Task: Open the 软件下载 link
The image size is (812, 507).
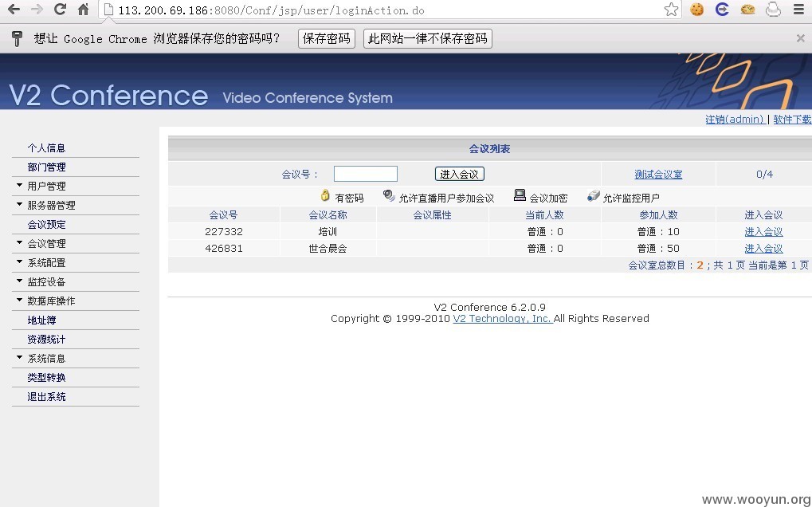Action: pos(792,119)
